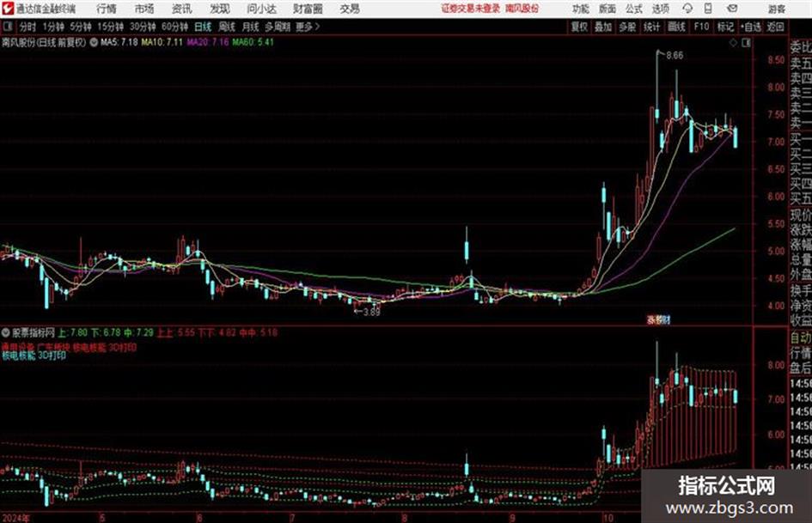Open the mail envelope icon
The height and width of the screenshot is (523, 812).
coord(732,9)
